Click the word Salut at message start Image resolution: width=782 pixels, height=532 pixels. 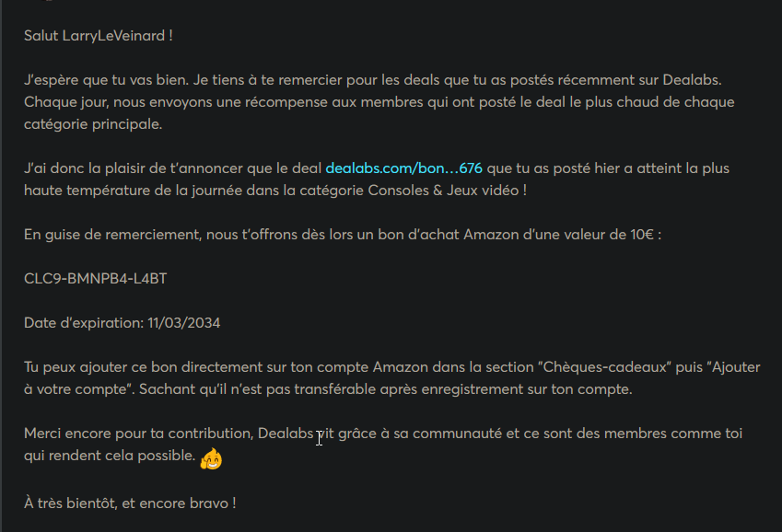point(41,36)
